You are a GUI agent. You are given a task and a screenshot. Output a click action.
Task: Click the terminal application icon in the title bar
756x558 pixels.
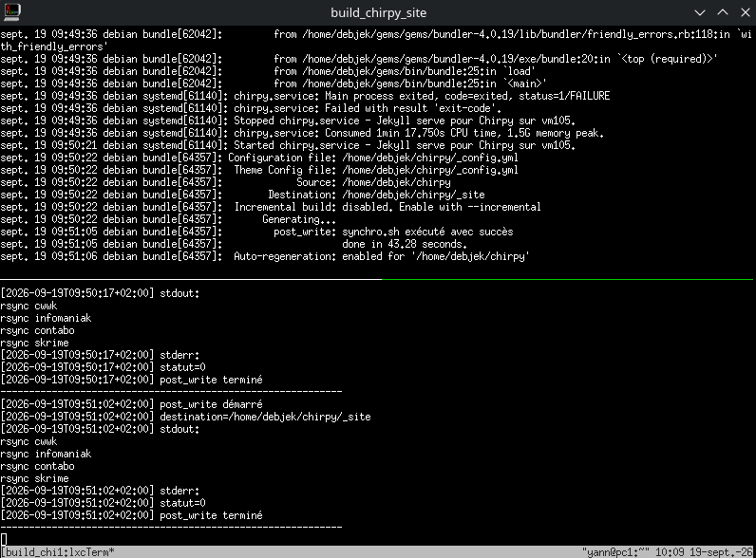click(12, 12)
